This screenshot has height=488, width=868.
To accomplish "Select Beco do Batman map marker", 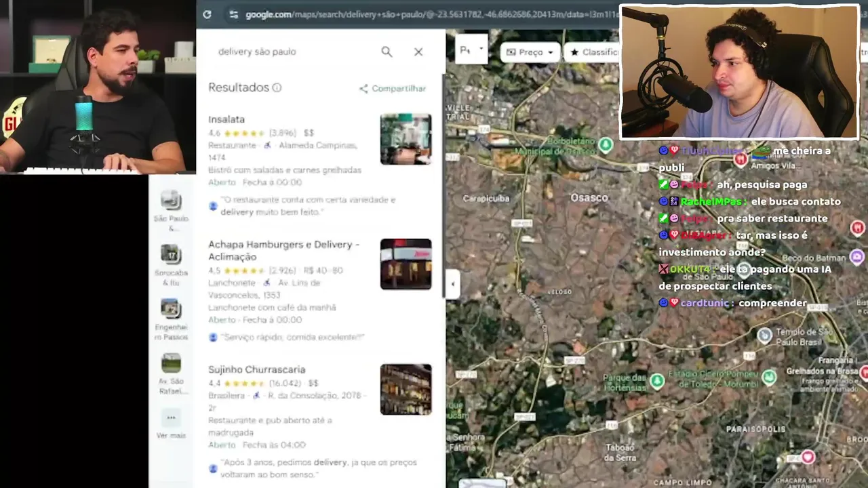I will (x=857, y=257).
